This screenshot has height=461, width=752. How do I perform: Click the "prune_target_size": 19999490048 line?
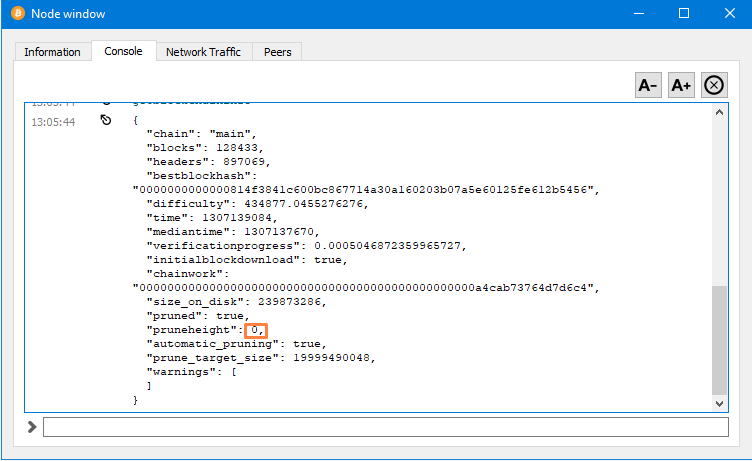click(x=260, y=358)
